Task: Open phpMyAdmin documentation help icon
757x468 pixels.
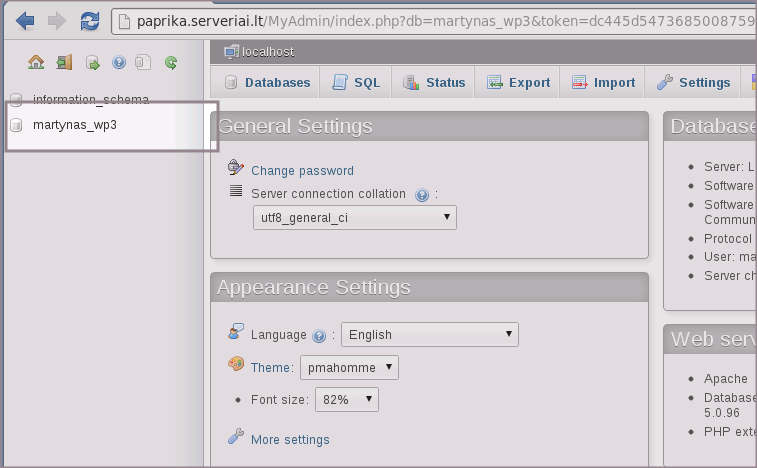Action: point(119,63)
